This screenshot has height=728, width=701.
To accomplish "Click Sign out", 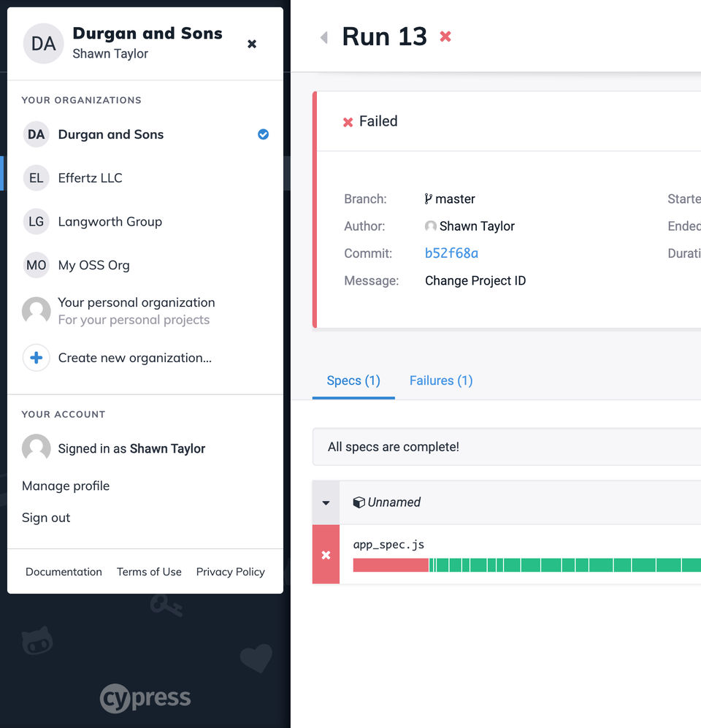I will [x=46, y=518].
